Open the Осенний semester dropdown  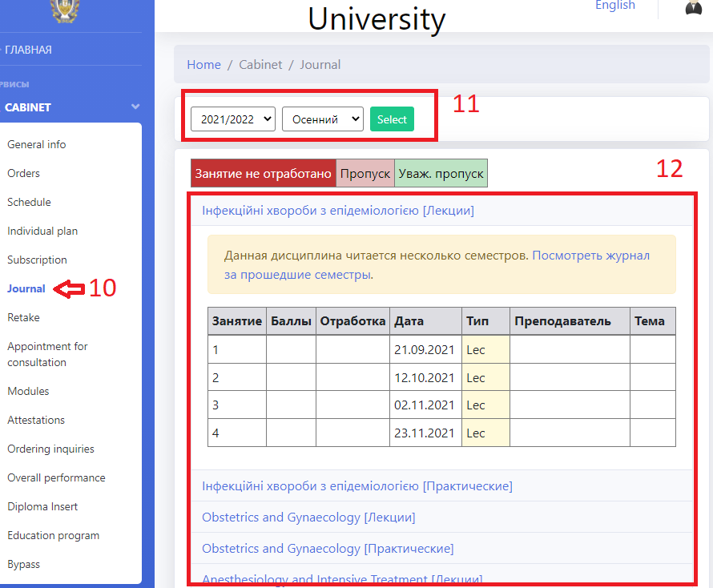pos(322,119)
